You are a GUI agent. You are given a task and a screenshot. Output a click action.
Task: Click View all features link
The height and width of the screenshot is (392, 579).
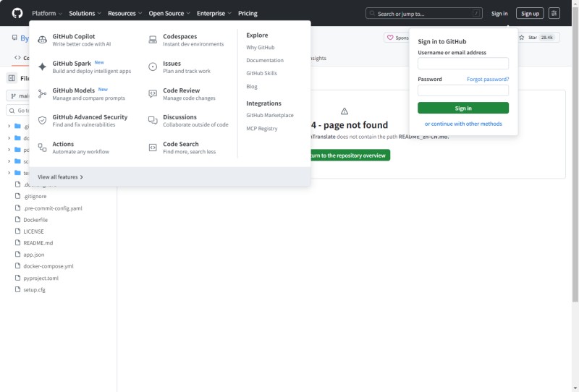coord(60,176)
